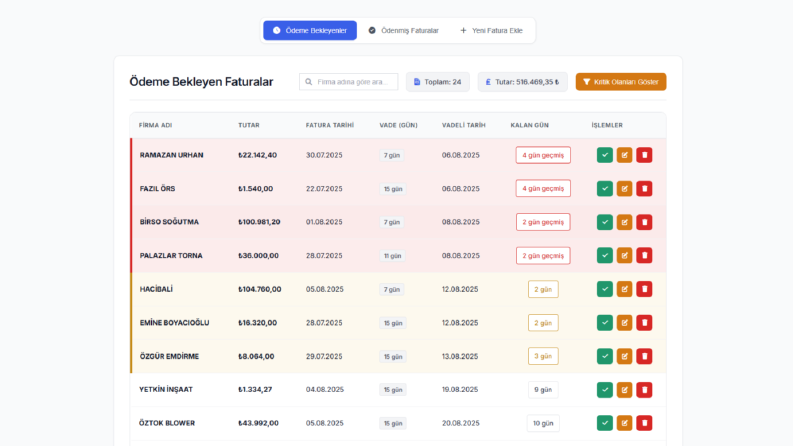Image resolution: width=793 pixels, height=446 pixels.
Task: Click the Ödeme Bekleyen Faturalar heading
Action: (x=201, y=82)
